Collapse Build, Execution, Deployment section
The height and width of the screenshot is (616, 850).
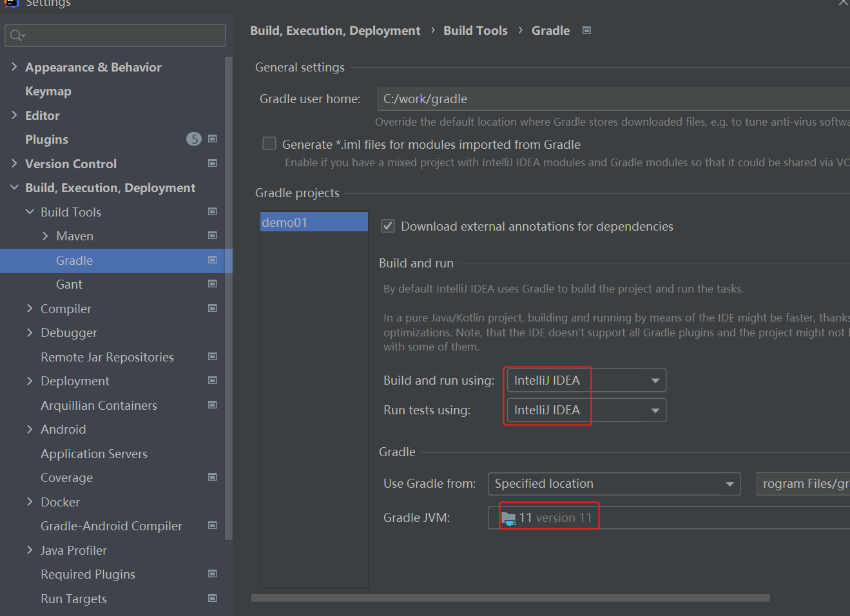tap(14, 188)
